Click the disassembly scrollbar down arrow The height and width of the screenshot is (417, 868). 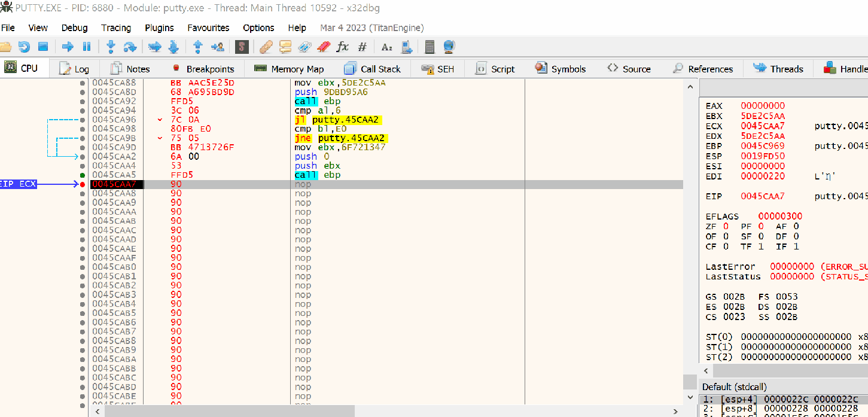click(690, 397)
